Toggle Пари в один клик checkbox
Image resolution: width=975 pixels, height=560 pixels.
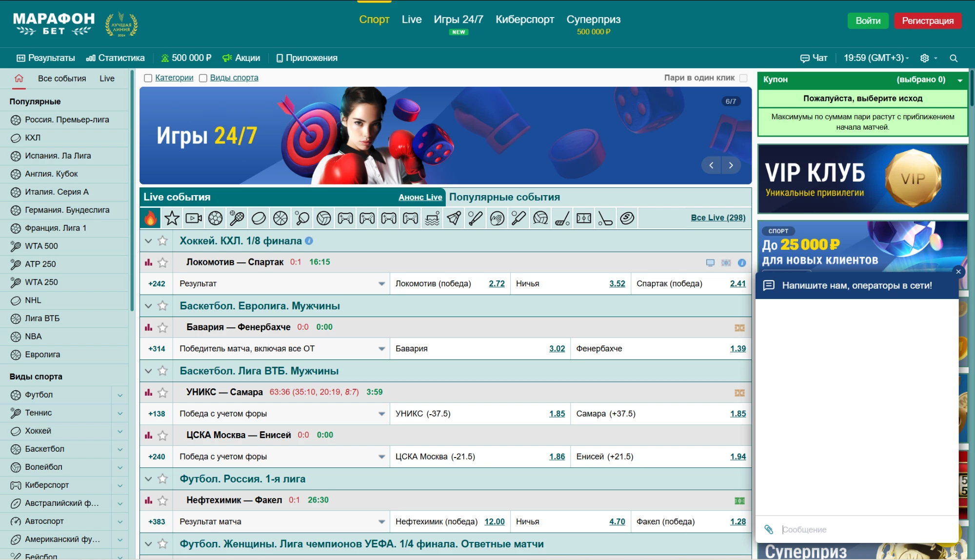point(743,78)
